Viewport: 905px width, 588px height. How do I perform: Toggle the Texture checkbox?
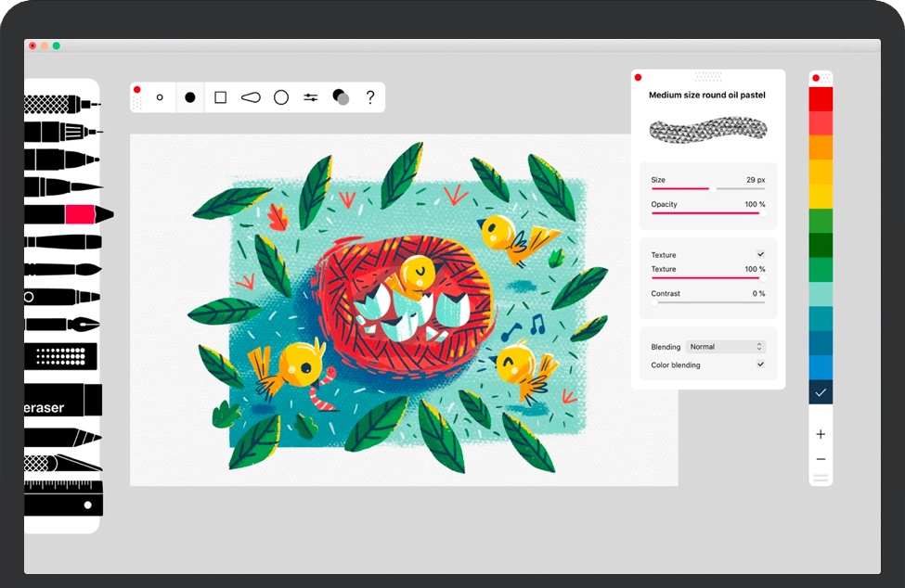pos(760,254)
